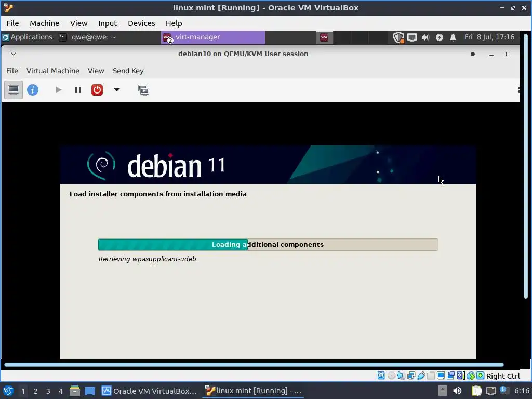Click VirtualBox shared folders indicator
The height and width of the screenshot is (399, 532).
[x=431, y=376]
